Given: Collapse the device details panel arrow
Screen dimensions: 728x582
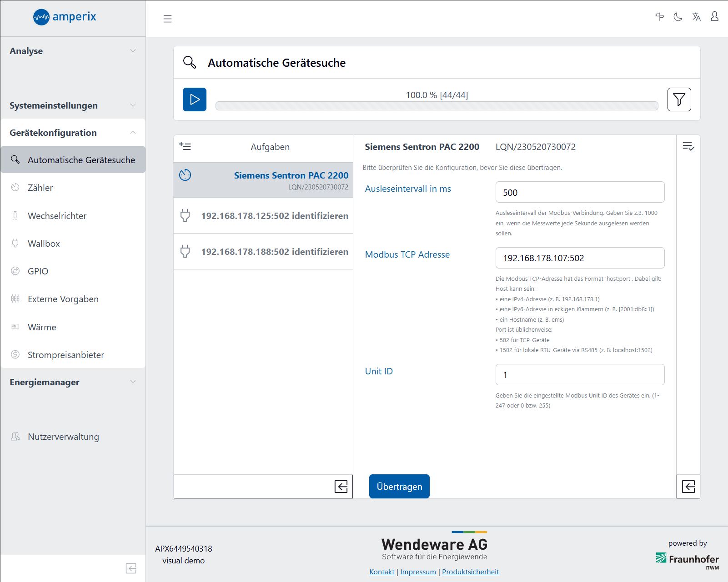Looking at the screenshot, I should (688, 487).
